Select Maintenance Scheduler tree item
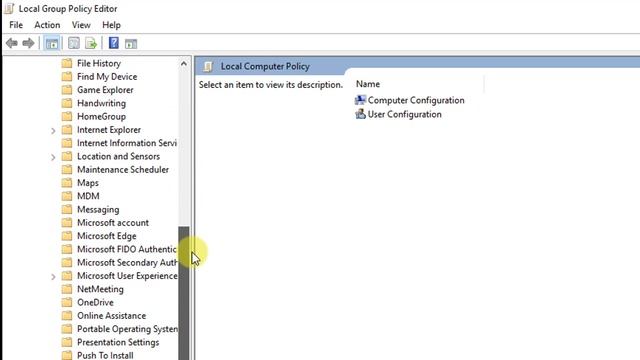 (x=123, y=169)
